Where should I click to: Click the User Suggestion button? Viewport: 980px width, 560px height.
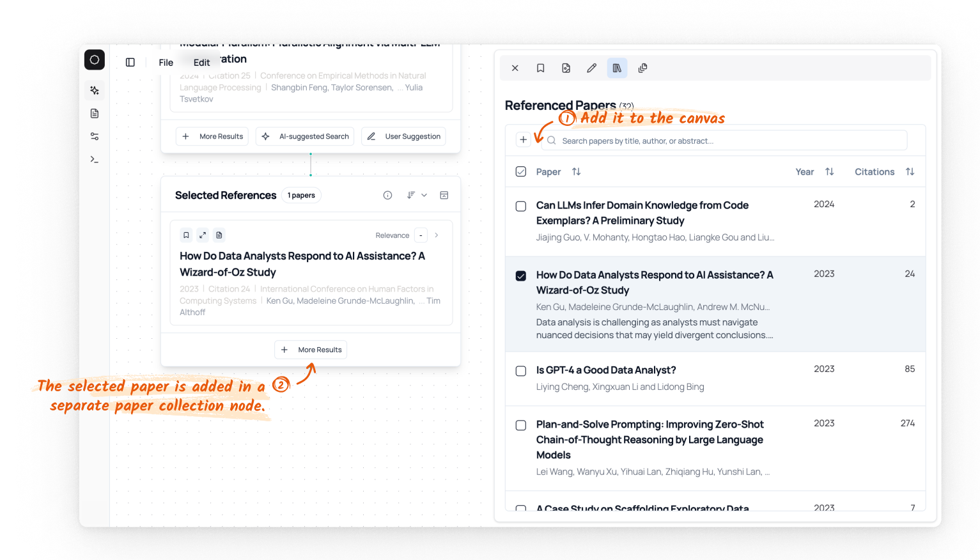pyautogui.click(x=404, y=136)
